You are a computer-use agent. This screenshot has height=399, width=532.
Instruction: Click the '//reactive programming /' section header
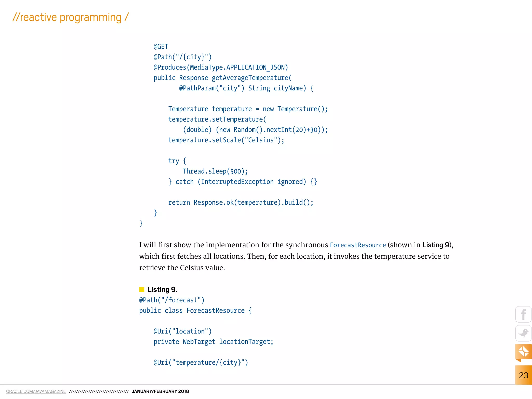point(71,17)
